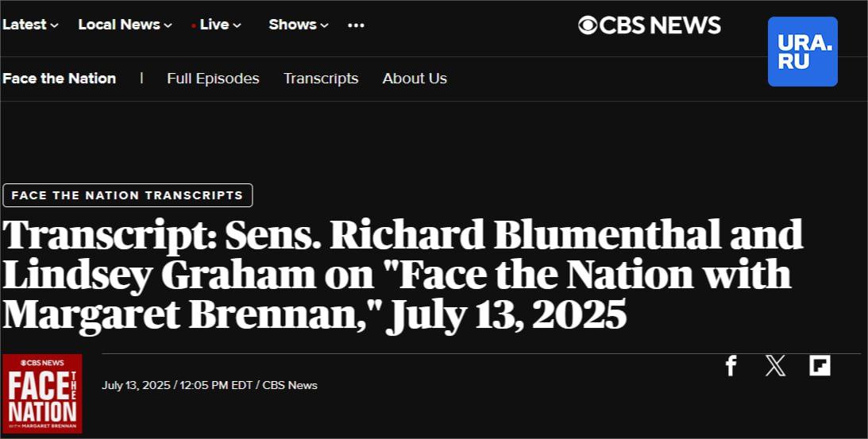The height and width of the screenshot is (439, 868).
Task: Go to Full Episodes tab
Action: pyautogui.click(x=213, y=79)
